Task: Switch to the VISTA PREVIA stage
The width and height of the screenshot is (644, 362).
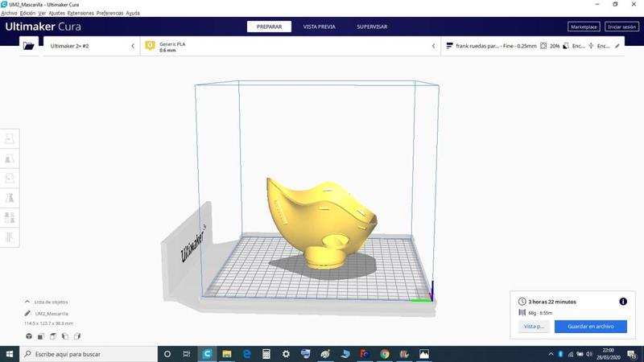Action: coord(319,27)
